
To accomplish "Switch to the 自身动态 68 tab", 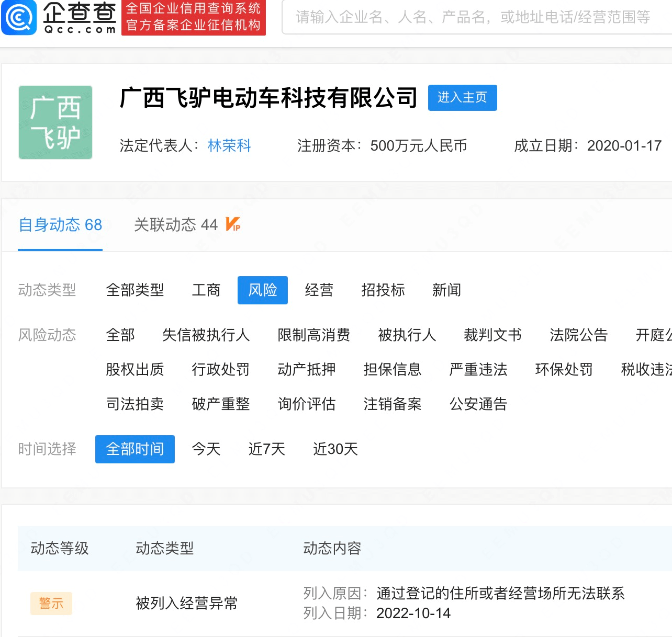I will tap(60, 224).
